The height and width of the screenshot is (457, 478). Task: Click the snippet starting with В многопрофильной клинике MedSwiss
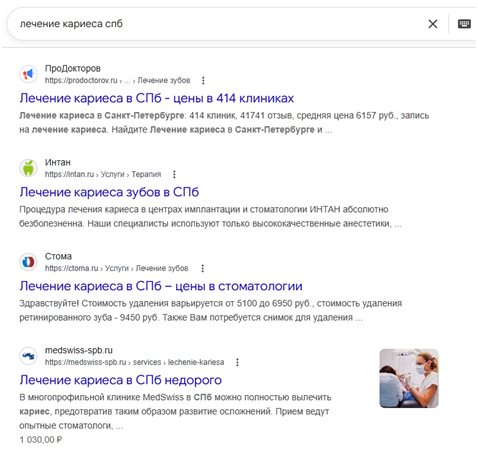175,411
